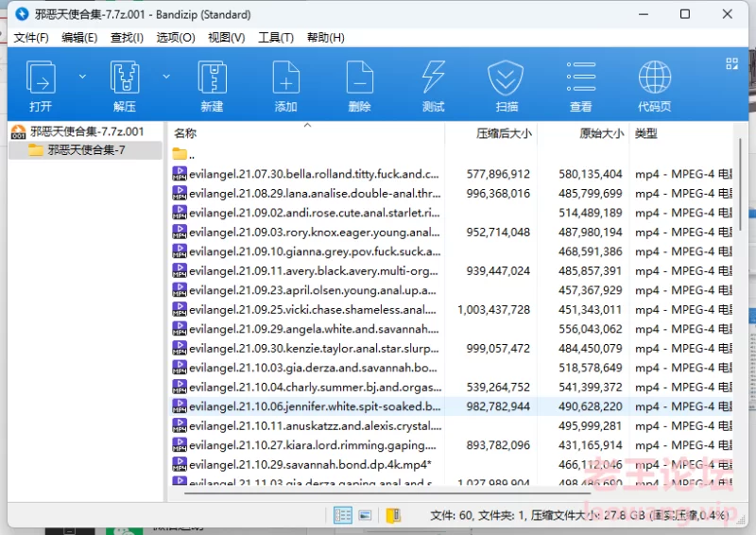Open the 视图(V) menu
The height and width of the screenshot is (535, 756).
(x=227, y=38)
